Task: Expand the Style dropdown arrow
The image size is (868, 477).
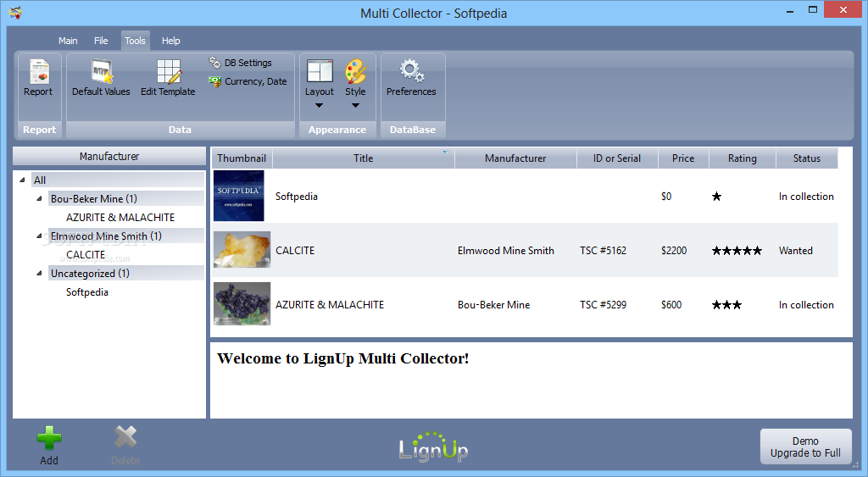Action: 355,105
